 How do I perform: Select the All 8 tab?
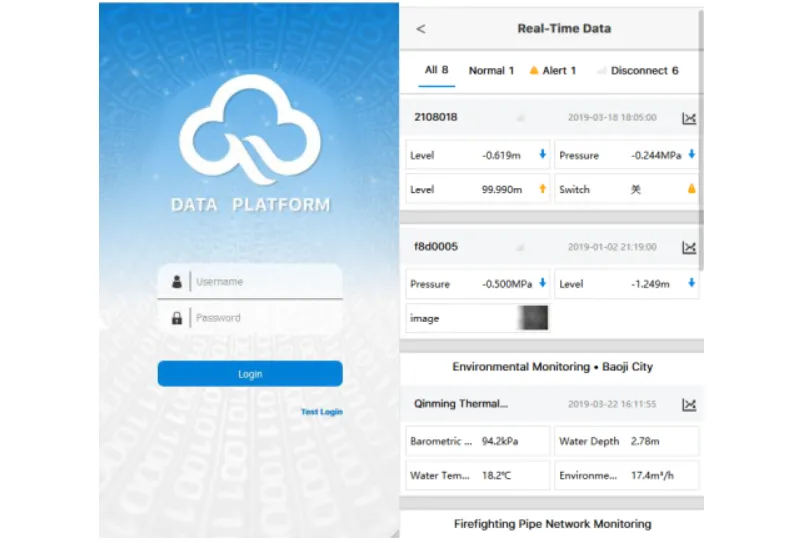coord(436,71)
